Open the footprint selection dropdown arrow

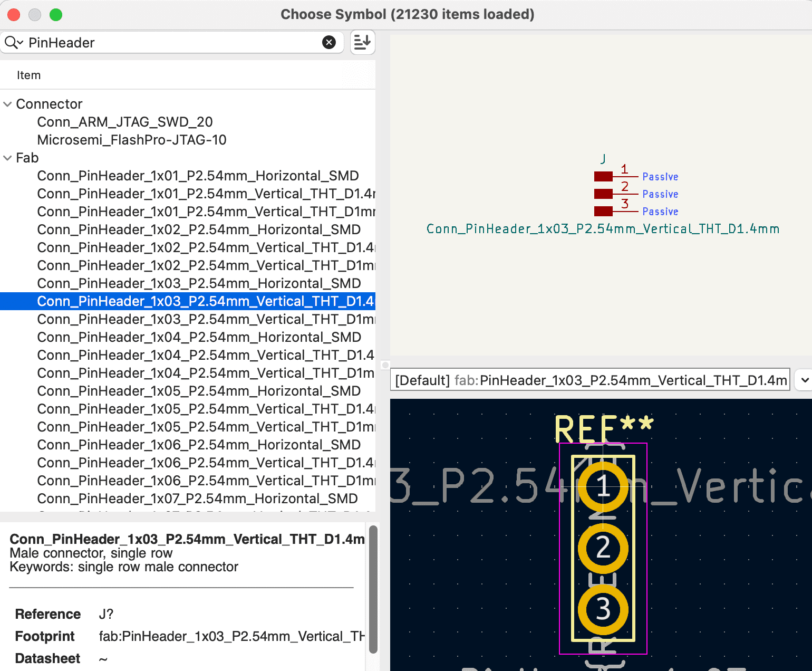(x=805, y=380)
